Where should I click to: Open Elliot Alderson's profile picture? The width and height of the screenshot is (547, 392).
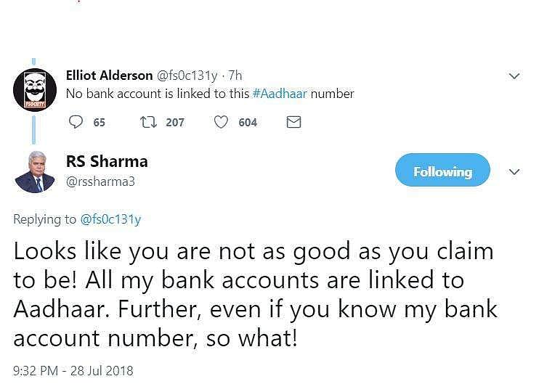click(35, 90)
